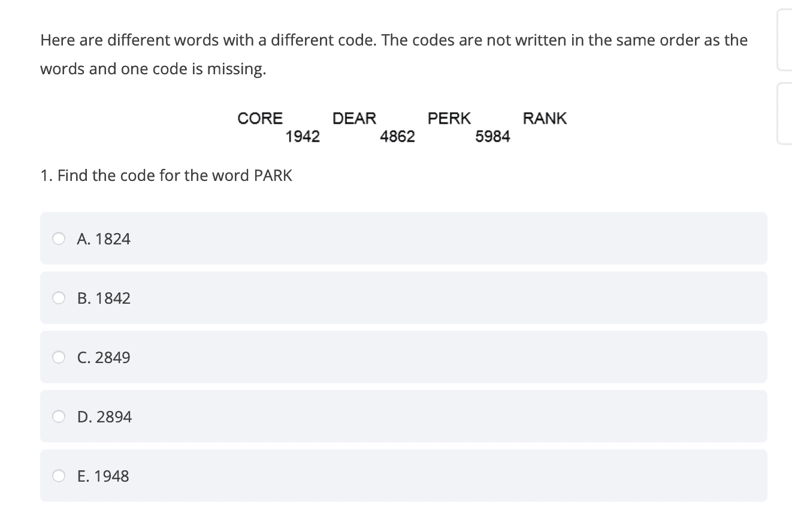The image size is (792, 532).
Task: Click the answer label text '1948'
Action: pos(111,476)
